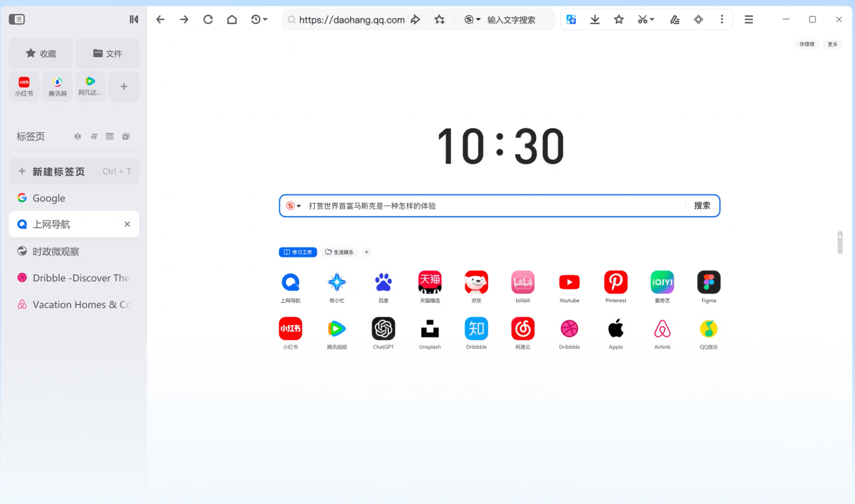Image resolution: width=855 pixels, height=504 pixels.
Task: Click the home button in the navigation bar
Action: pyautogui.click(x=232, y=20)
